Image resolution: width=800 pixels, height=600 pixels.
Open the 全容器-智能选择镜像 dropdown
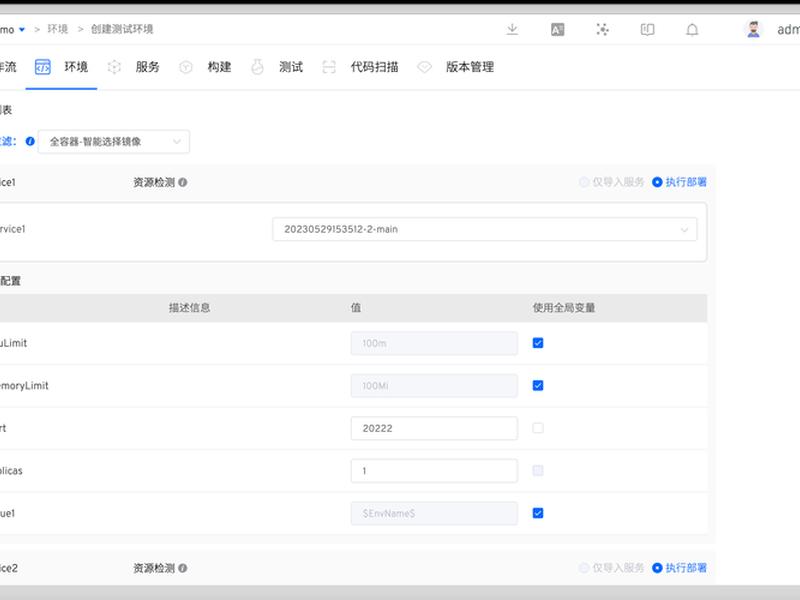pos(114,141)
